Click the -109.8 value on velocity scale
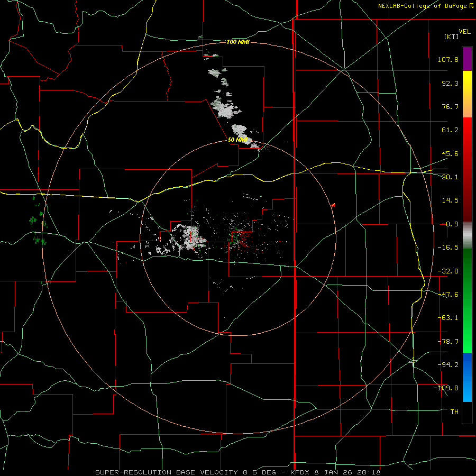 (x=446, y=388)
